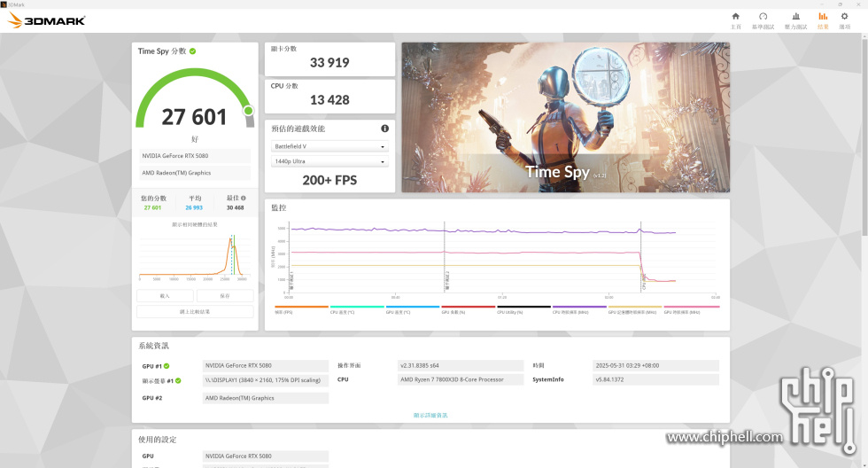Toggle the GPU 溫度 (°C) blue legend item
The image size is (868, 468).
point(413,309)
